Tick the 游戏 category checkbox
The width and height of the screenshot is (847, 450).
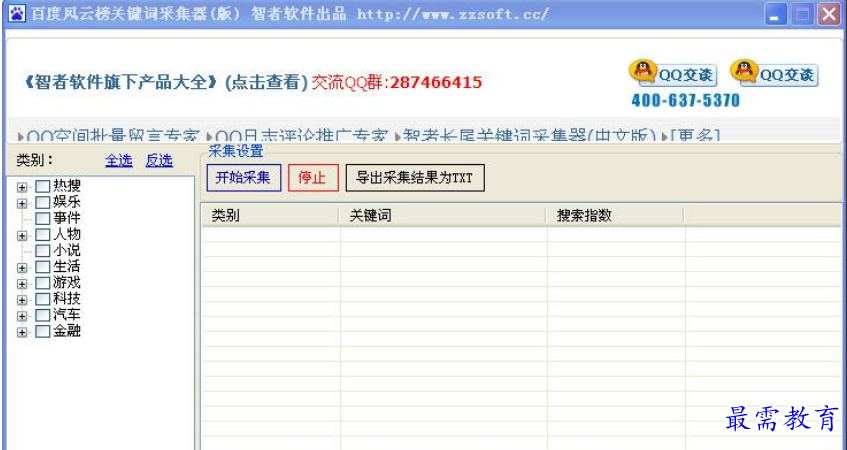(43, 283)
